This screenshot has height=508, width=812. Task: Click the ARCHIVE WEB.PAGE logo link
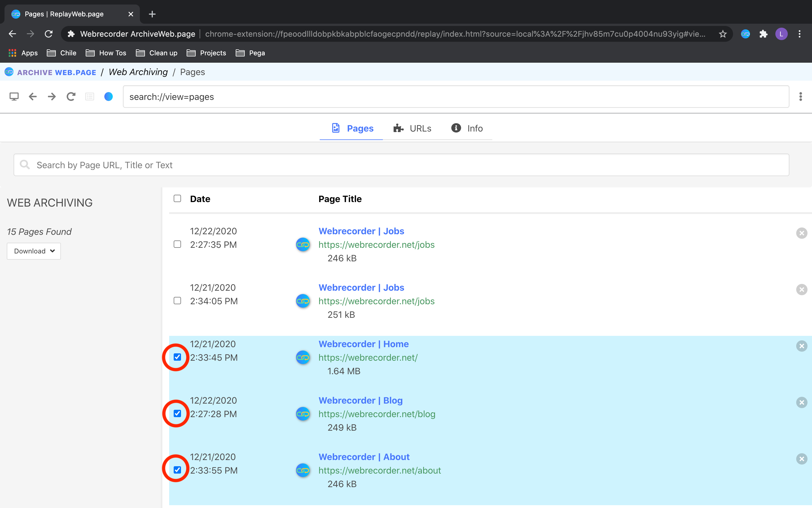50,72
